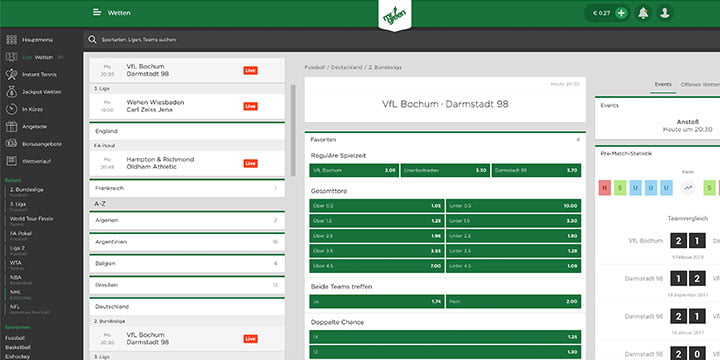Select NHL Eishockey in sidebar
The width and height of the screenshot is (720, 360).
[21, 294]
